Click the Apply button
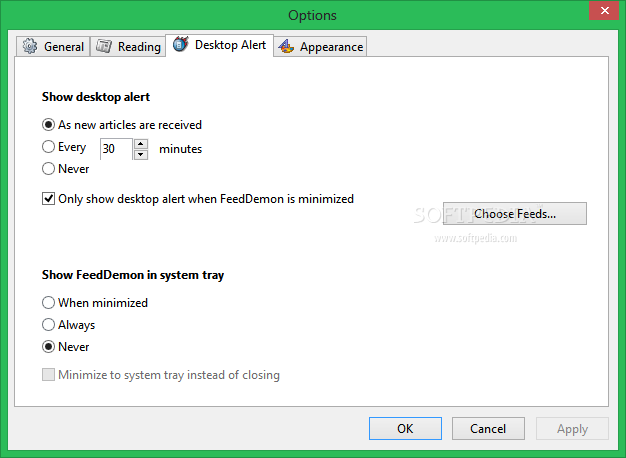The height and width of the screenshot is (458, 626). tap(572, 428)
